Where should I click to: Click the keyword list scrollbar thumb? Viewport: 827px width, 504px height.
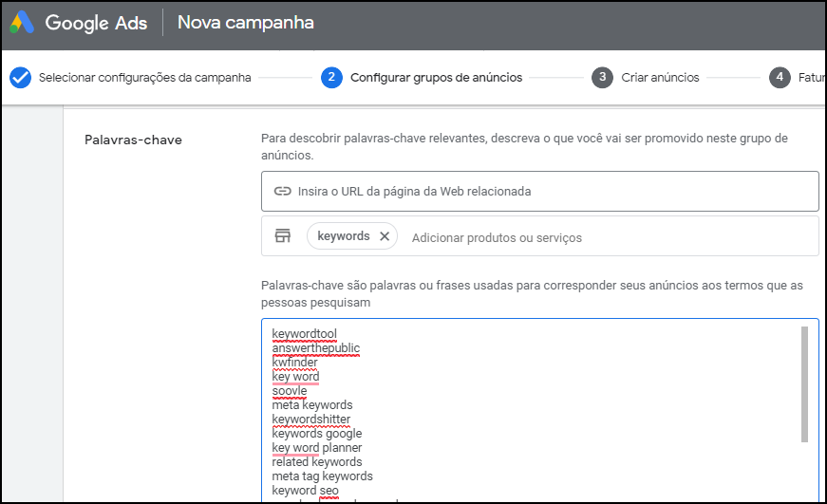pos(804,383)
